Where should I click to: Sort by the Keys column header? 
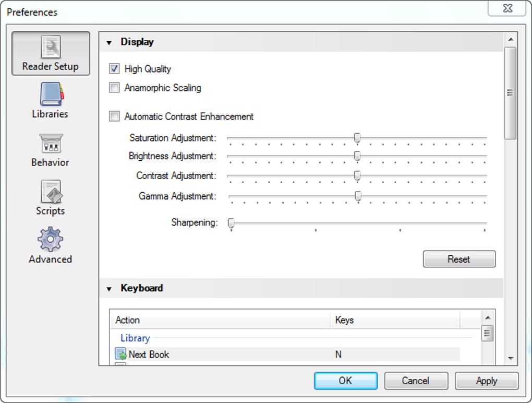coord(395,320)
